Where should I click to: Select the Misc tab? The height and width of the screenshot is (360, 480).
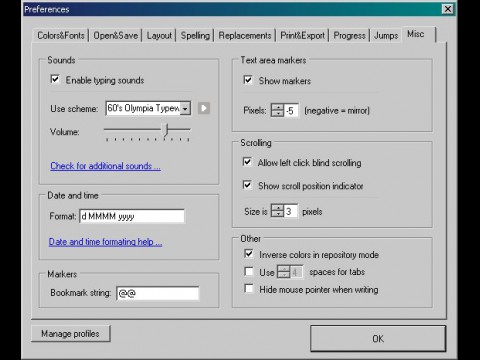tap(418, 34)
